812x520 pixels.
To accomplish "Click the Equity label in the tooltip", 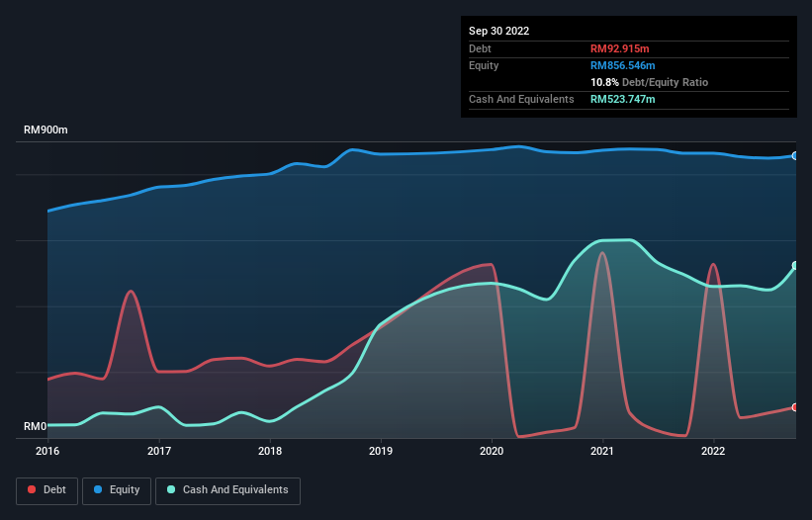I will pos(484,65).
